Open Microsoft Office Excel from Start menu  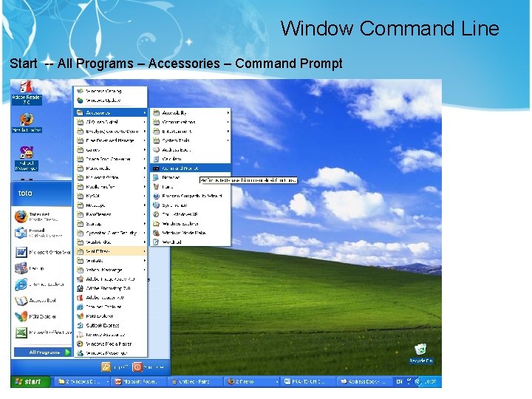coord(41,332)
